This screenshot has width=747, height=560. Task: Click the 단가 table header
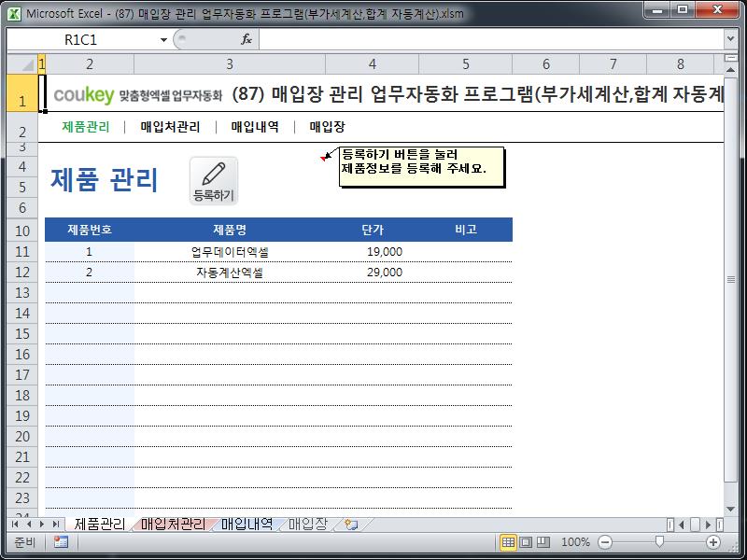(x=372, y=230)
